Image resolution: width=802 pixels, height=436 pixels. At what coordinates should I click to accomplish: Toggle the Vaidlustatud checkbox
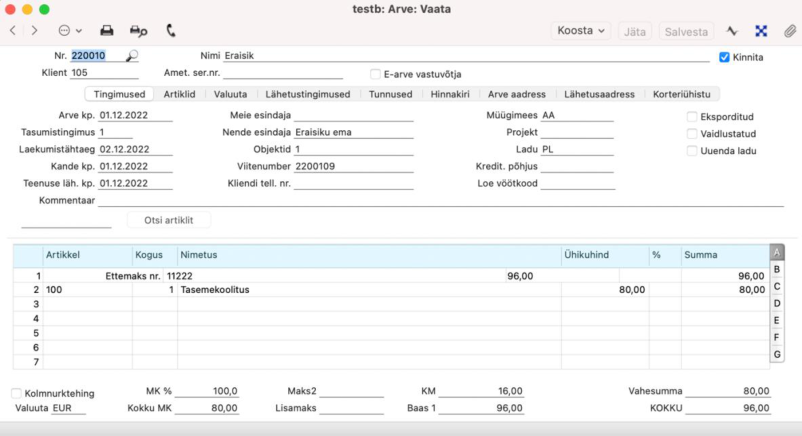pos(692,134)
